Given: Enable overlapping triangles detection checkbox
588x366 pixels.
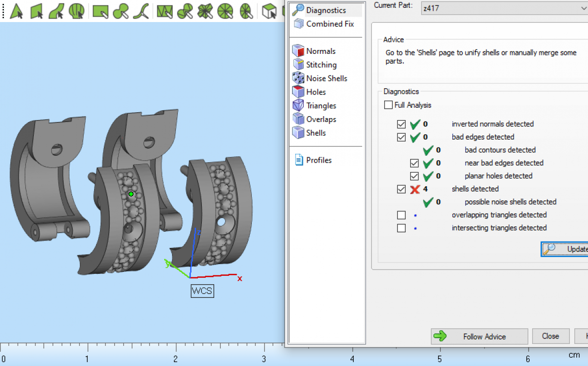Looking at the screenshot, I should tap(401, 215).
